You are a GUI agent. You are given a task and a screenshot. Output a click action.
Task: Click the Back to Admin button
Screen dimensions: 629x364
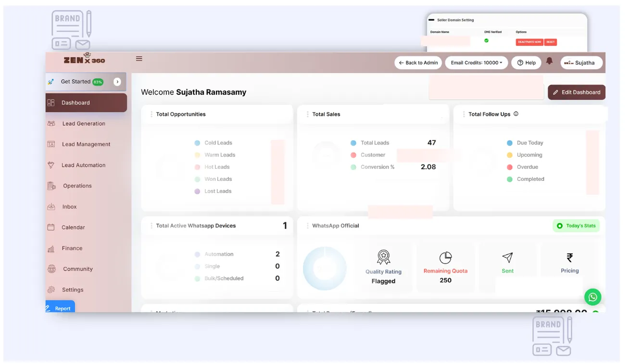[418, 63]
